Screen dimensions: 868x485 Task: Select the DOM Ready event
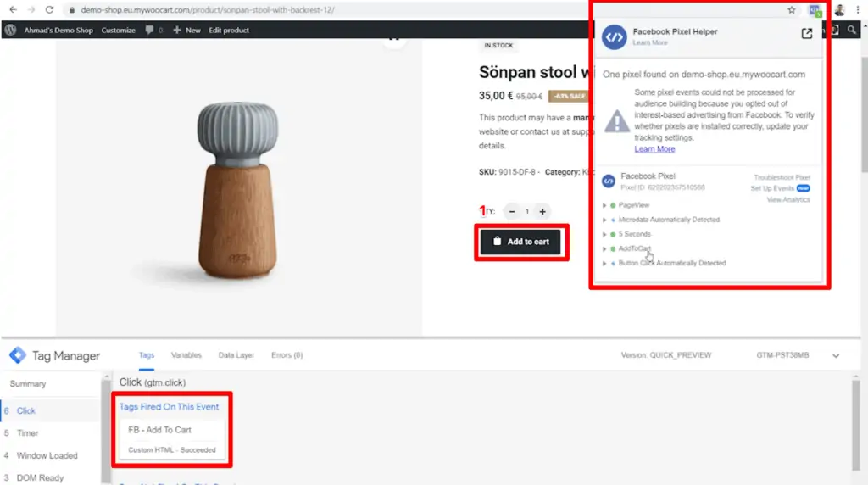click(40, 478)
